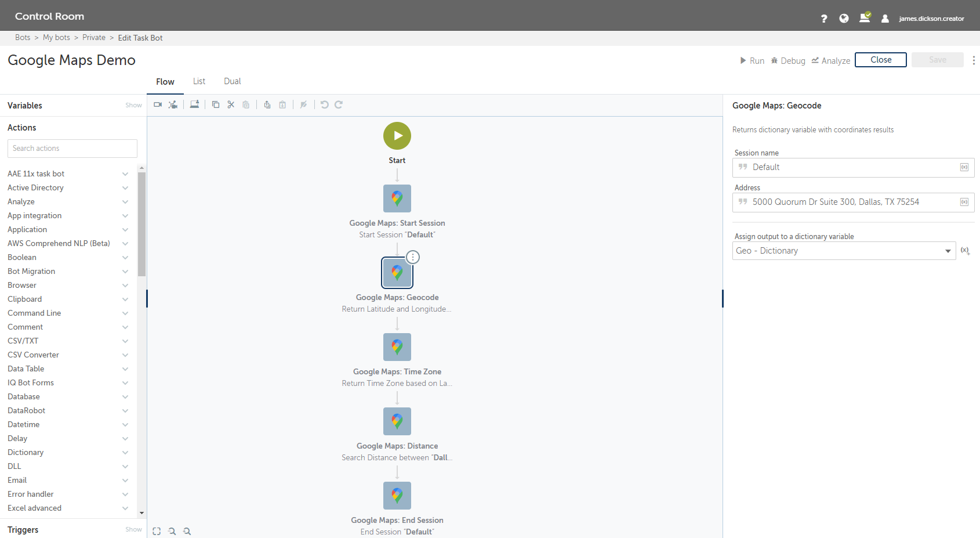
Task: Start Debug mode for the bot
Action: 788,60
